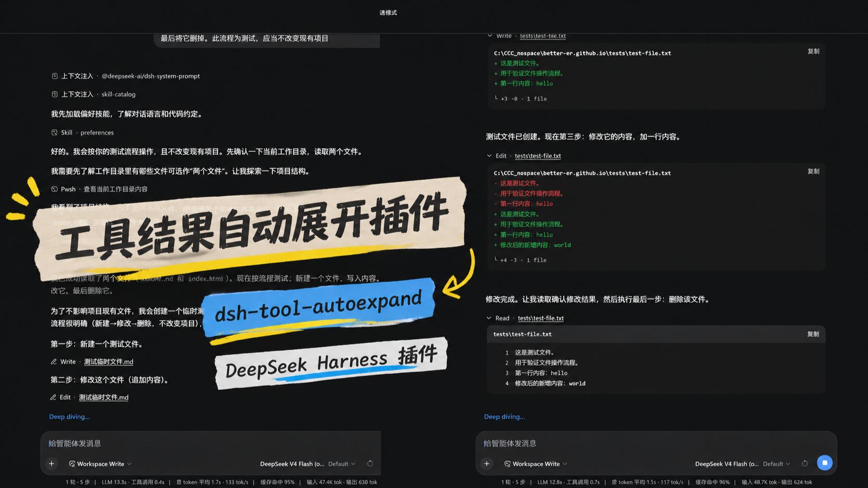868x488 pixels.
Task: Focus the 给智能体发消息 input in right pane
Action: point(656,443)
